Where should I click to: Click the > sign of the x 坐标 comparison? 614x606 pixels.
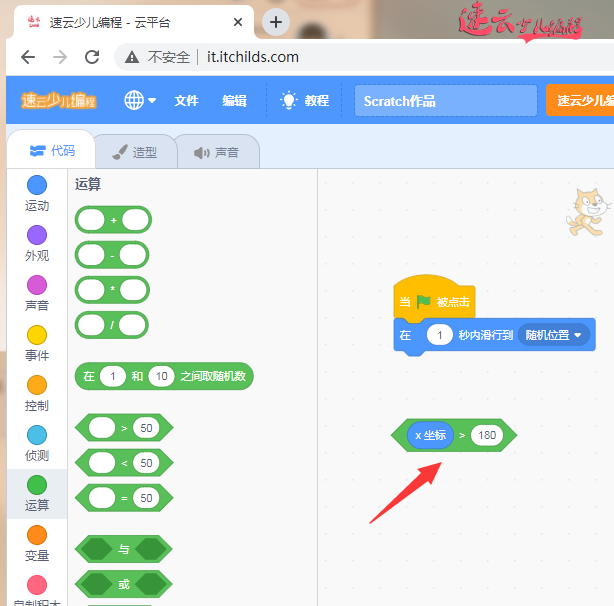(462, 435)
